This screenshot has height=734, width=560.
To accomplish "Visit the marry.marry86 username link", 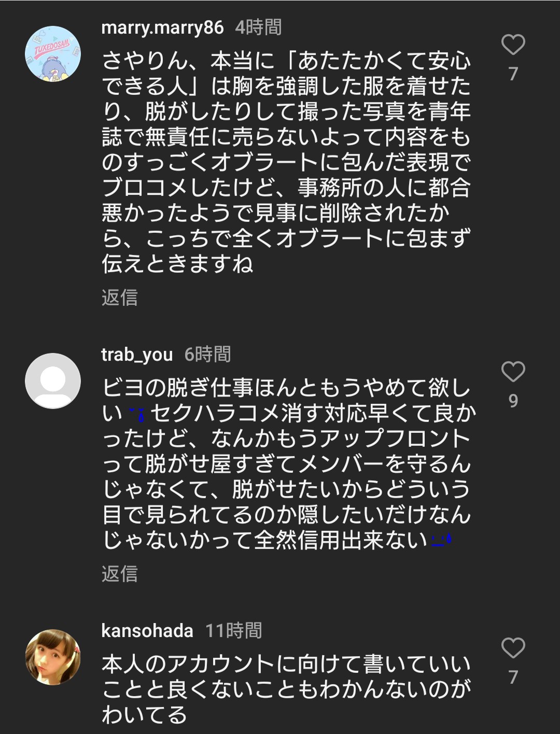I will 162,27.
